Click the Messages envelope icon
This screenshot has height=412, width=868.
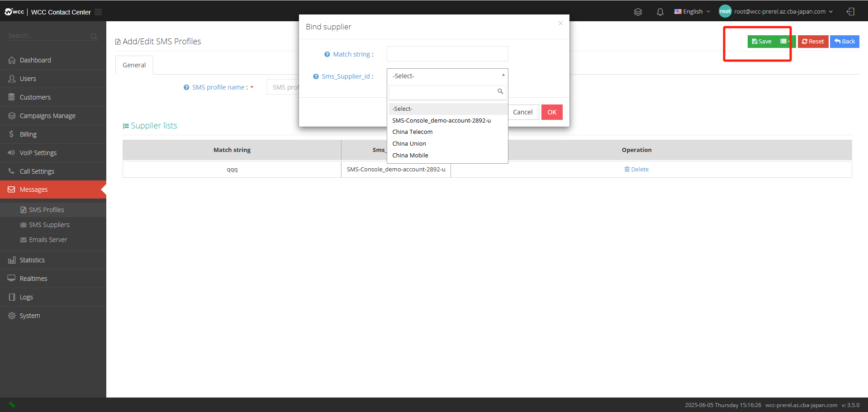(x=12, y=189)
